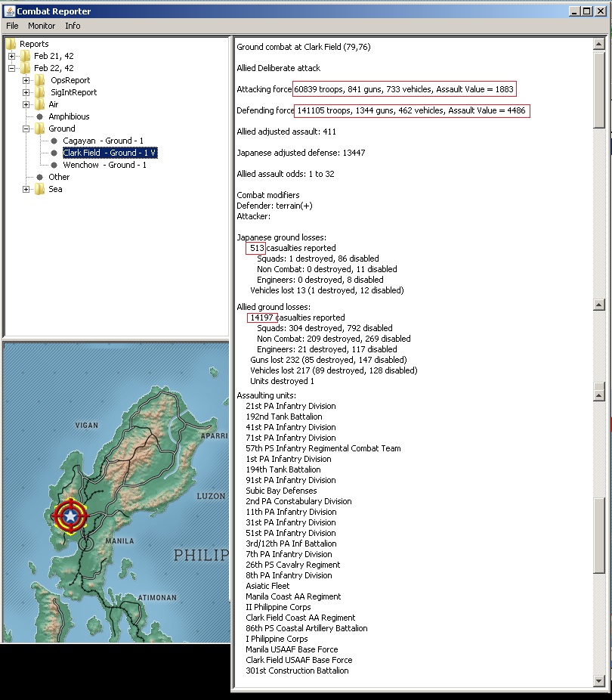This screenshot has width=612, height=700.
Task: Select Wenchow - Ground - 1 report
Action: (x=105, y=165)
